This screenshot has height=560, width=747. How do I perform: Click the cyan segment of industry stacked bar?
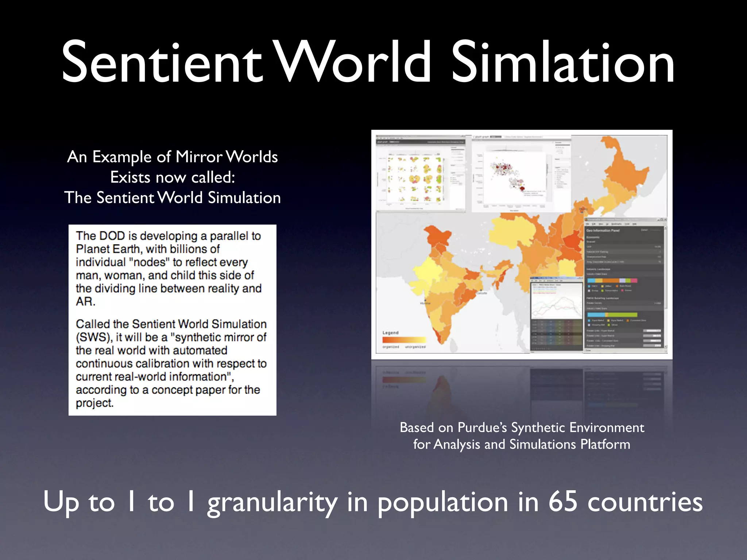click(x=591, y=280)
